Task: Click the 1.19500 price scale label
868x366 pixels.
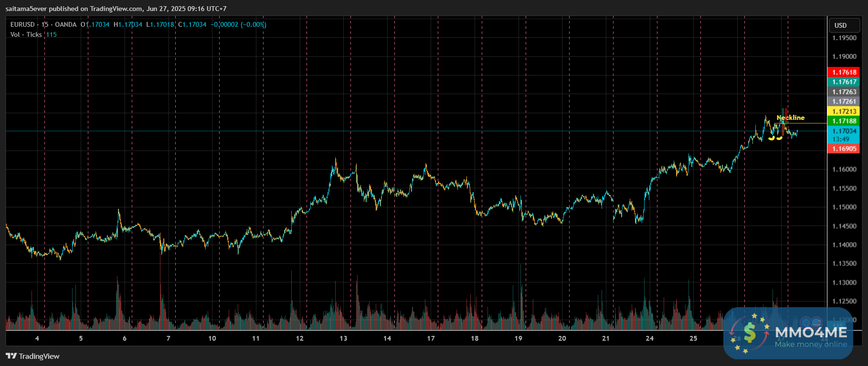Action: point(844,38)
